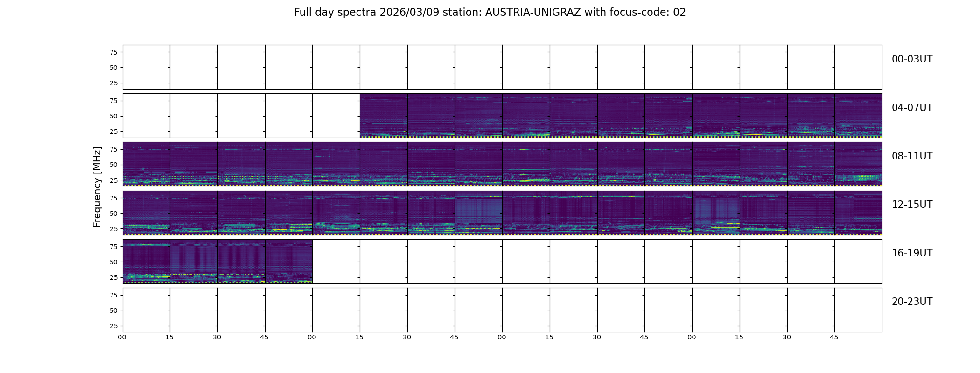Screen dimensions: 980x373
Task: Click the "50" frequency tick of the 00-03UT row
Action: [113, 68]
